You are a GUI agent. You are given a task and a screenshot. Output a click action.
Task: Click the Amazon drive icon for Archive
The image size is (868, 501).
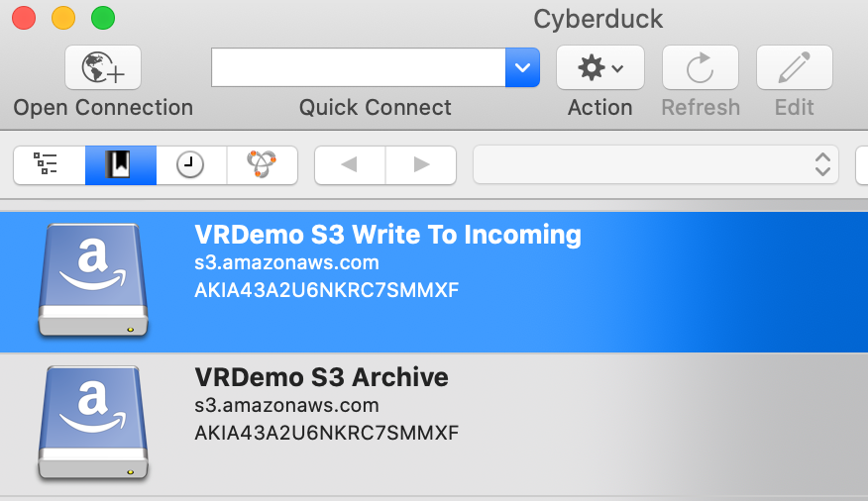coord(93,423)
